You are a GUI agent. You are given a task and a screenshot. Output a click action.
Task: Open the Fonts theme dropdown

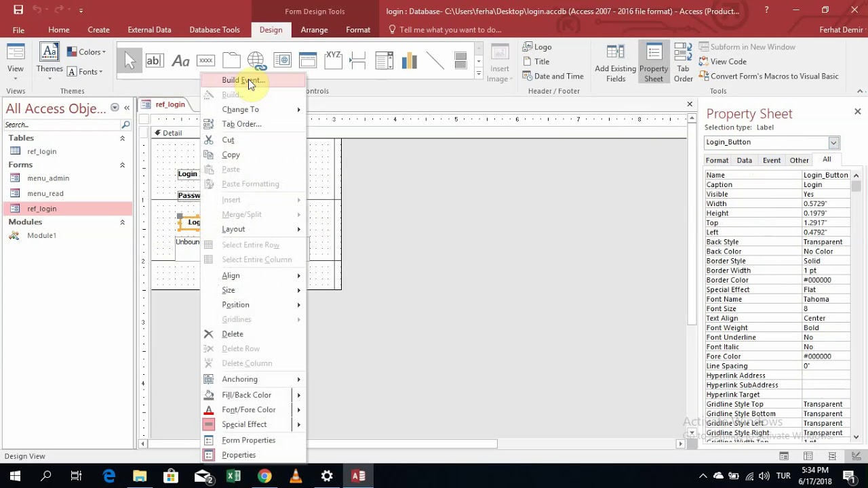click(85, 72)
